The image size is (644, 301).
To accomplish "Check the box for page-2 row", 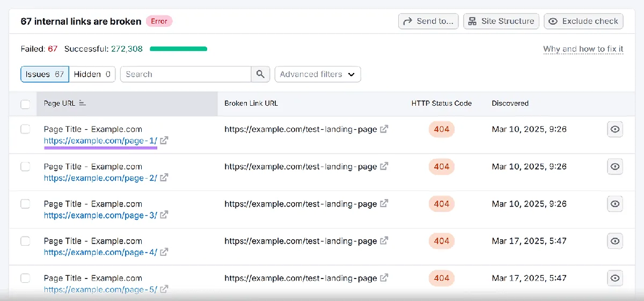I will [x=25, y=166].
